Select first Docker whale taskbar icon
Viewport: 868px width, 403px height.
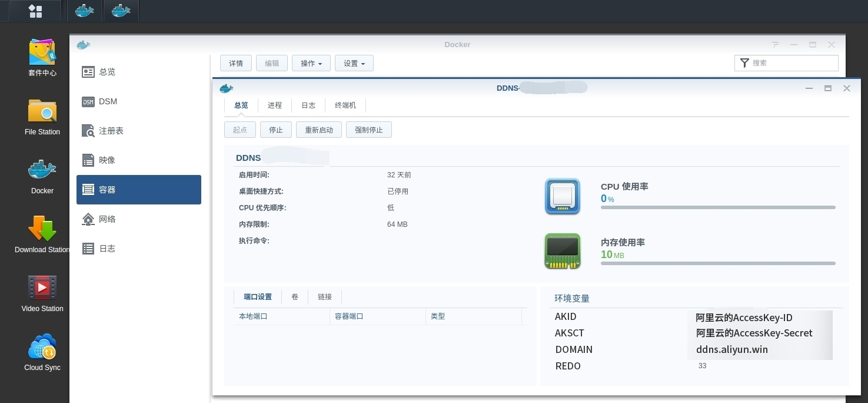(x=85, y=11)
